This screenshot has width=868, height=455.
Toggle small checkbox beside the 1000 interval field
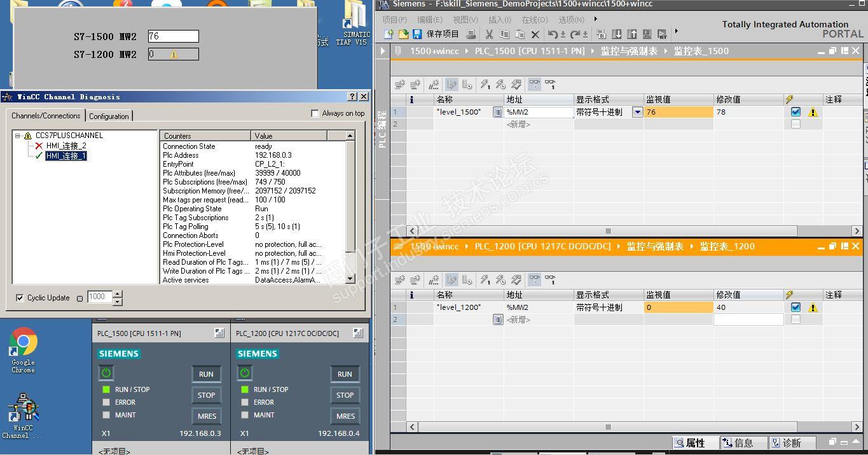(x=79, y=298)
